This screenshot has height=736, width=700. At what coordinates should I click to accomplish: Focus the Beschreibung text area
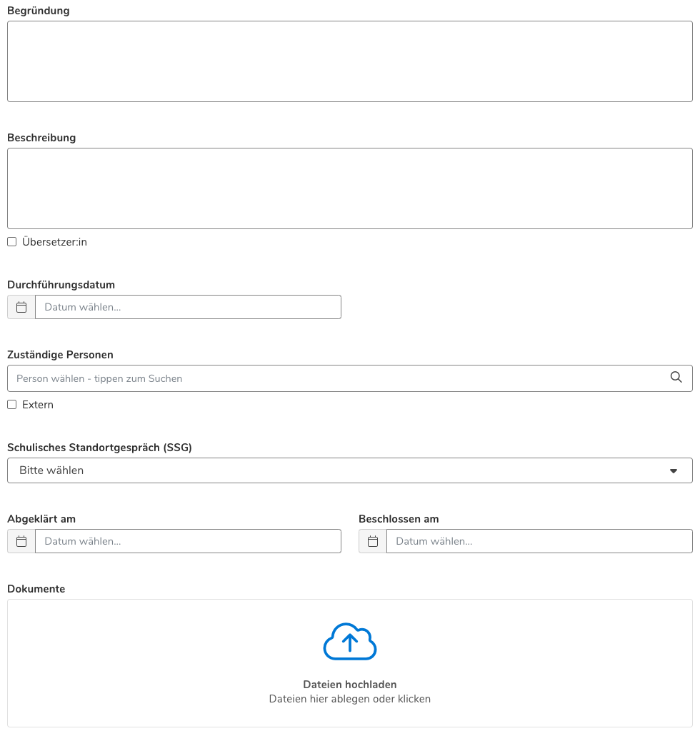click(x=350, y=188)
